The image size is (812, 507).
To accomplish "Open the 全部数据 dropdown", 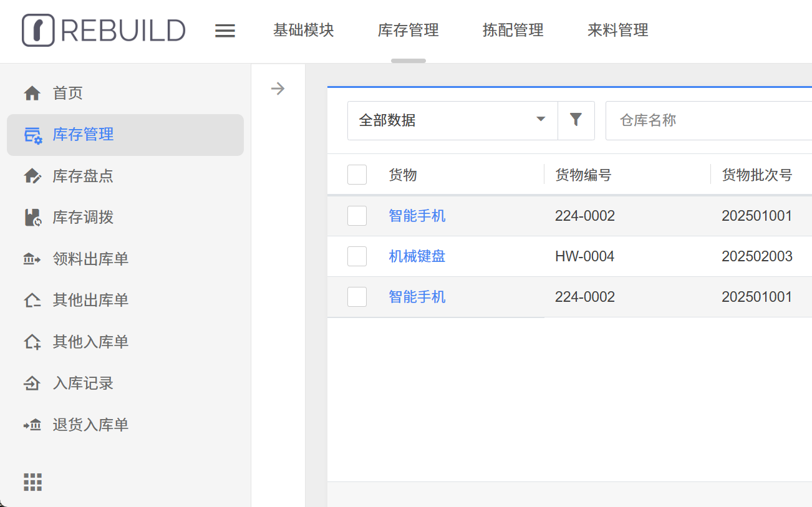I will [x=452, y=120].
